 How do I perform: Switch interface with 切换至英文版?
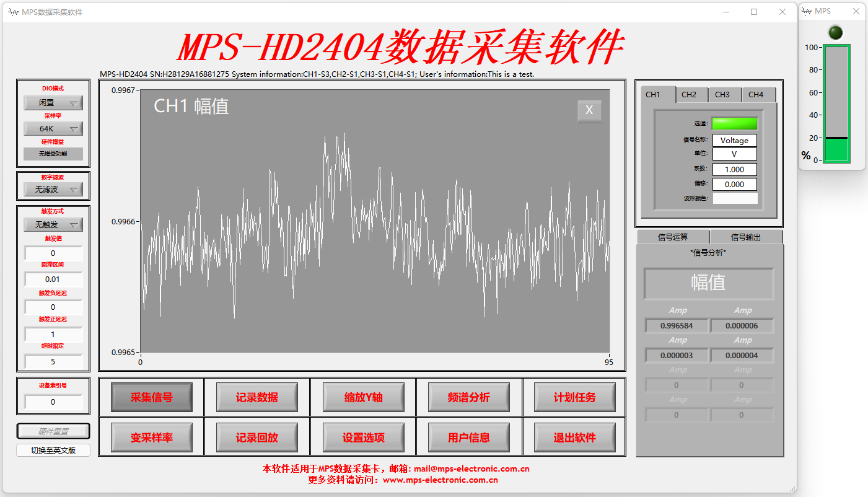click(53, 450)
